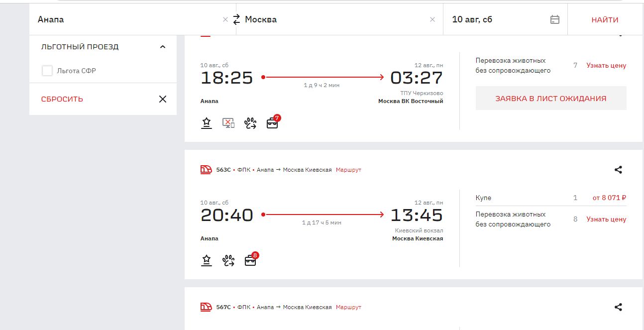The width and height of the screenshot is (644, 330).
Task: Click no-electronic-registration icon on 18:25 train
Action: (228, 123)
